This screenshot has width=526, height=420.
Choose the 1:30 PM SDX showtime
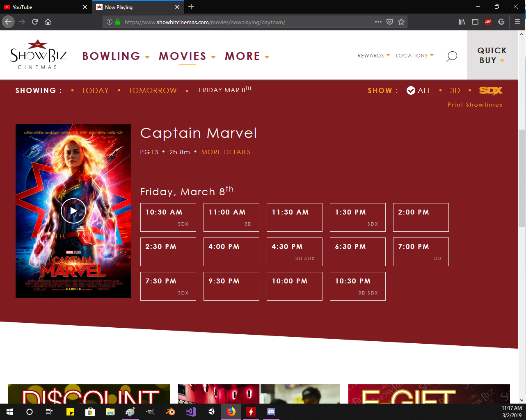[358, 217]
